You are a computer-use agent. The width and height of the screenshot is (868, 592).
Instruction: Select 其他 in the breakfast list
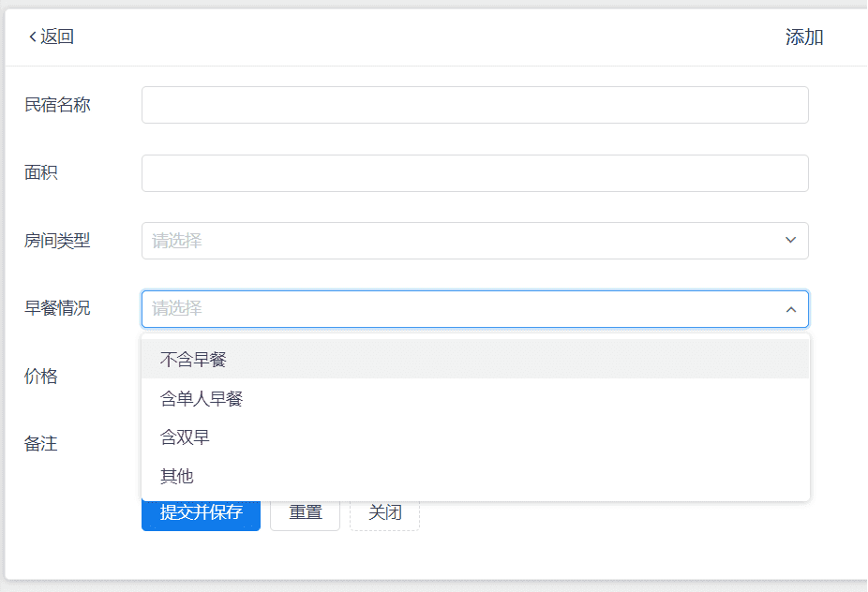[177, 476]
